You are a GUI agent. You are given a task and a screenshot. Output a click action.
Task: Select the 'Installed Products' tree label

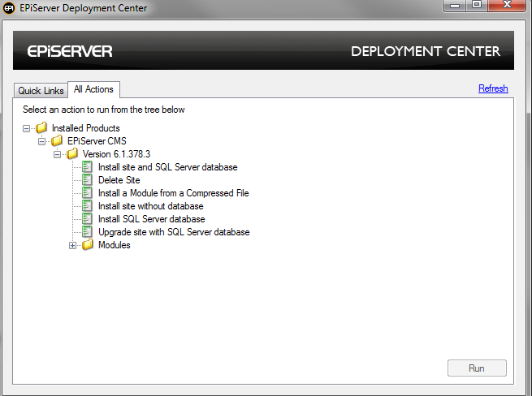point(86,128)
